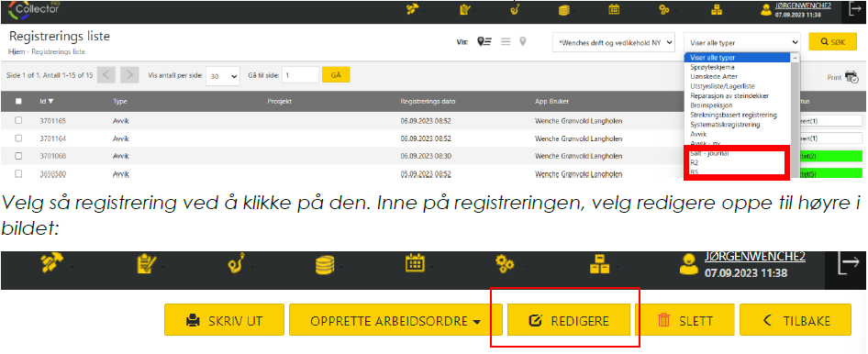Switch to map pin view icon beside Vis
The height and width of the screenshot is (354, 868).
coord(522,42)
